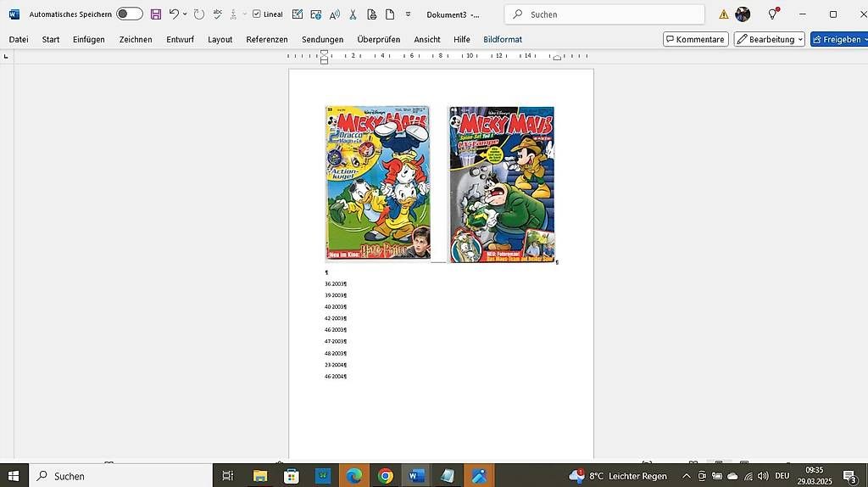Click the text line 39 2003
This screenshot has width=868, height=487.
335,295
